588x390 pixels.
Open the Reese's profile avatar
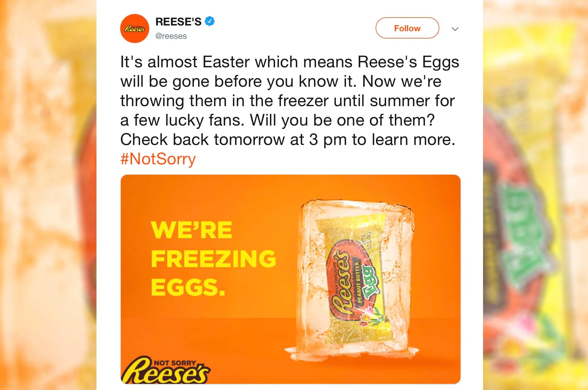135,29
